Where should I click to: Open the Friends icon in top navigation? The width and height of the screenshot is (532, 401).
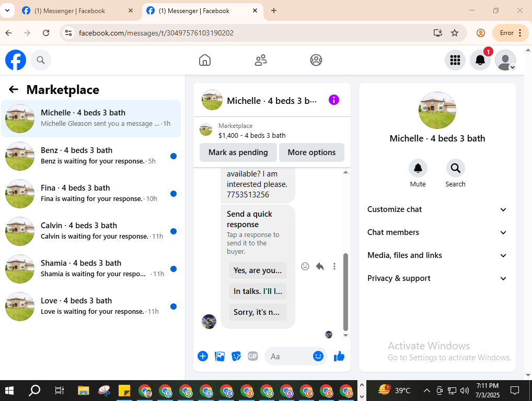click(261, 60)
